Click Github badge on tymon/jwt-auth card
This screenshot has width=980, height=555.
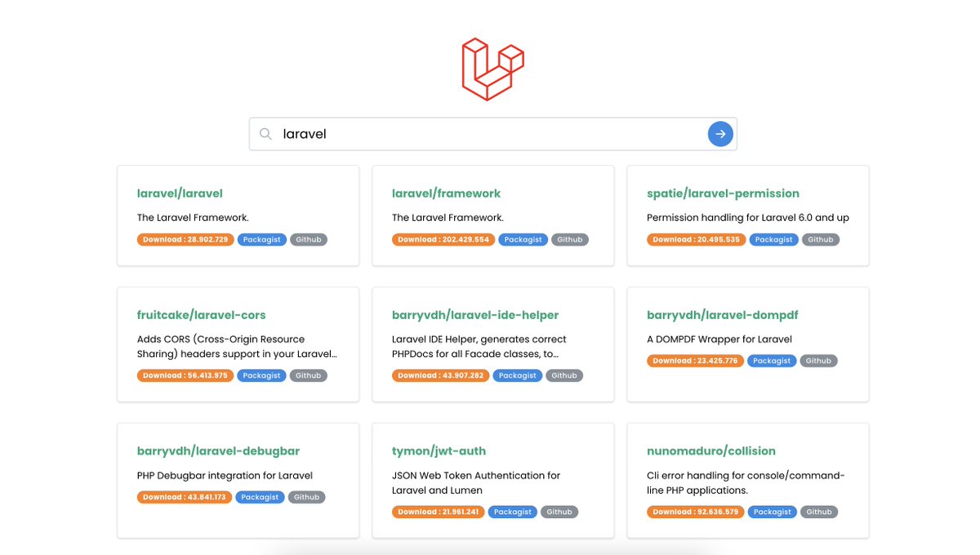[x=559, y=512]
